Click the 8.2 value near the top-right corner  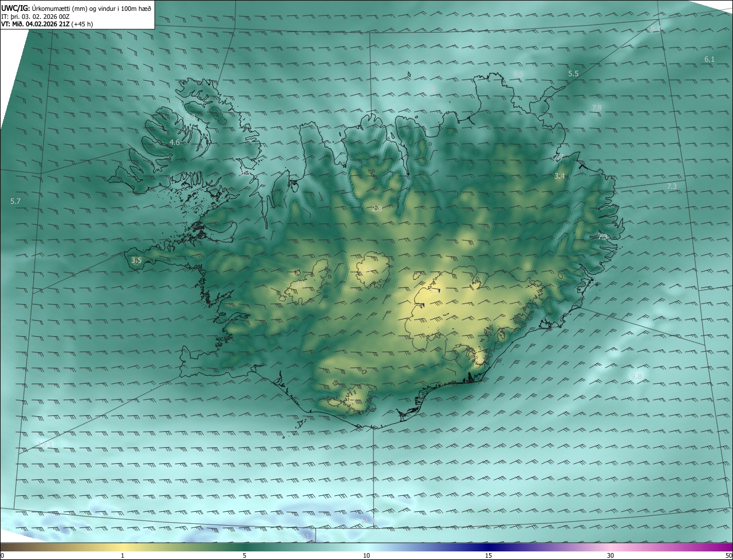[x=655, y=28]
